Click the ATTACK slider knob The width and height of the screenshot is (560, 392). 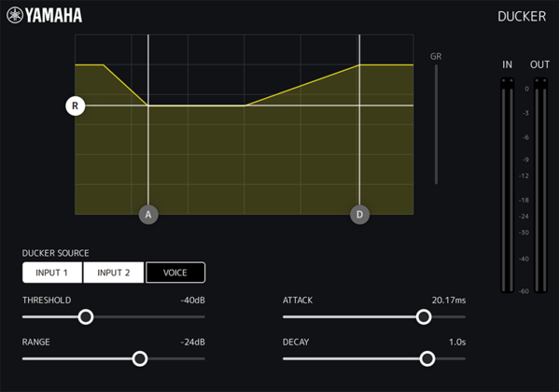(x=424, y=317)
